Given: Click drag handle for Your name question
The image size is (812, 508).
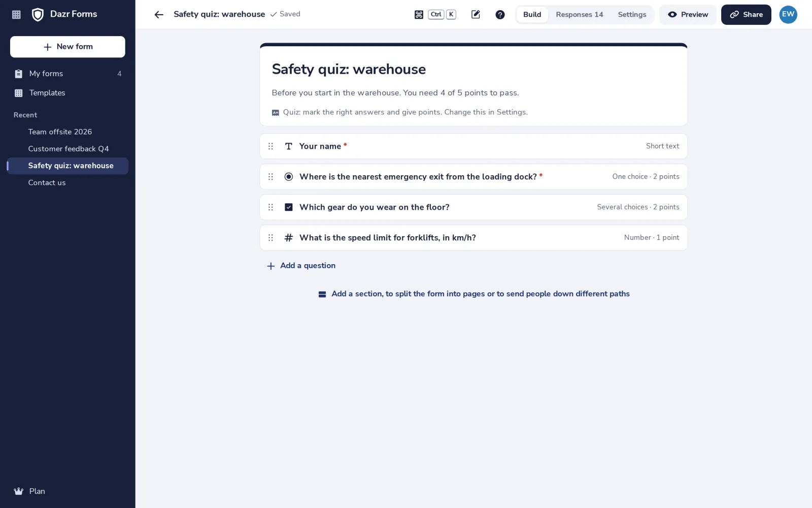Looking at the screenshot, I should 270,146.
